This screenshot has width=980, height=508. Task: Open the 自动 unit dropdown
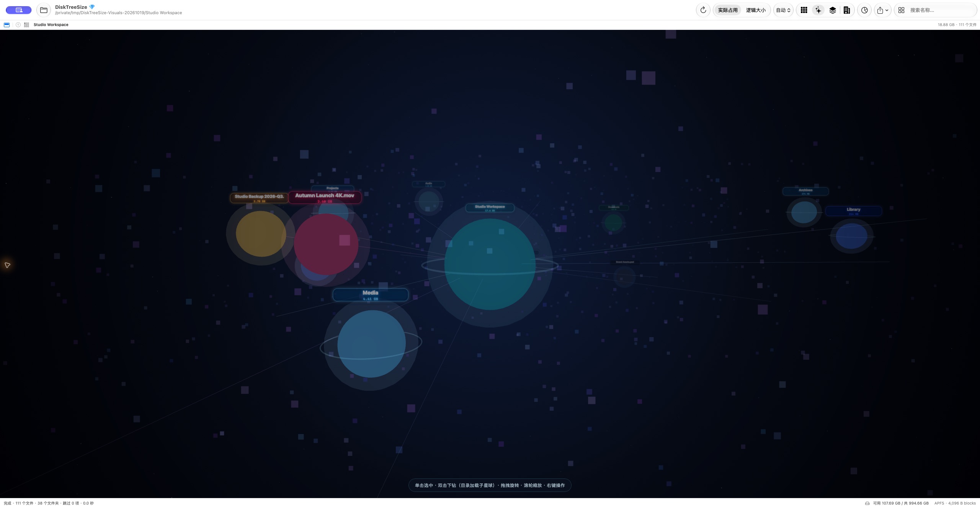783,10
